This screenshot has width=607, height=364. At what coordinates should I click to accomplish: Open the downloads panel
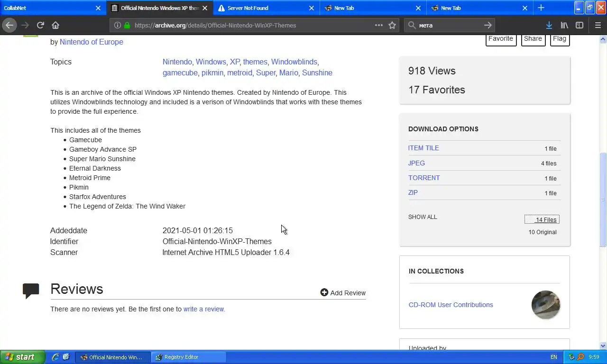coord(549,25)
